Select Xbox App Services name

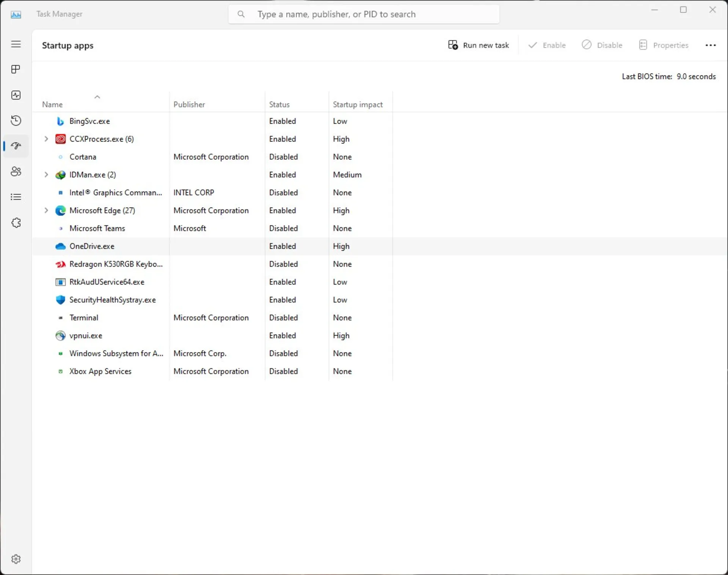pyautogui.click(x=100, y=371)
